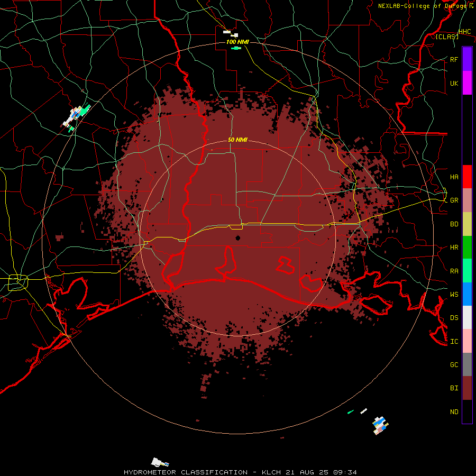Click the RA legend label

click(454, 271)
